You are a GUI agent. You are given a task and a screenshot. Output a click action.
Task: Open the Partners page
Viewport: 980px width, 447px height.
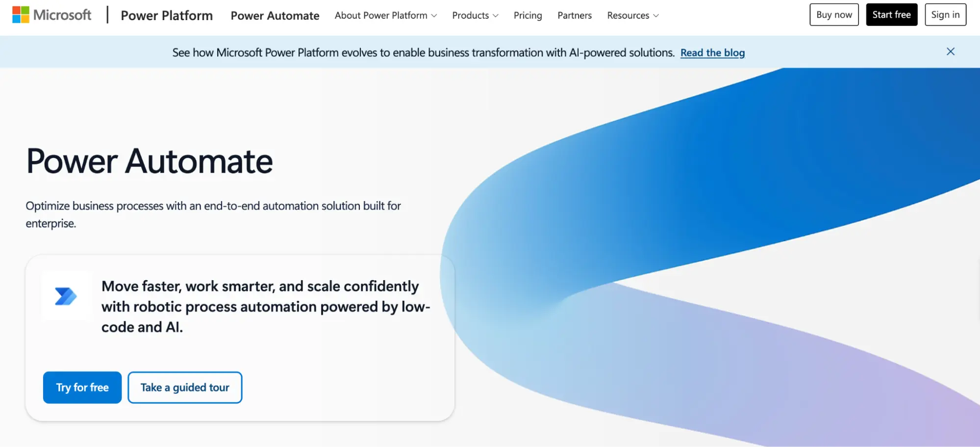(x=575, y=15)
